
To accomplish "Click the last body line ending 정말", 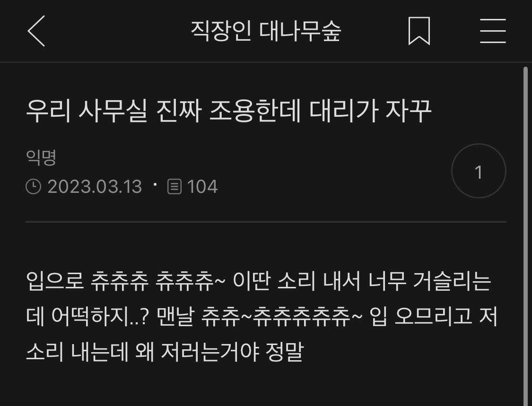I will [164, 352].
